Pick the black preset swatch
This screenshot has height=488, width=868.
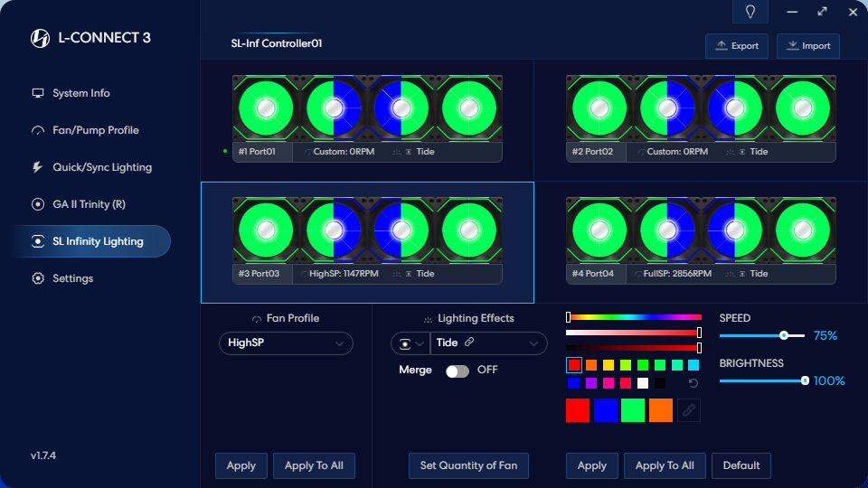pos(660,383)
